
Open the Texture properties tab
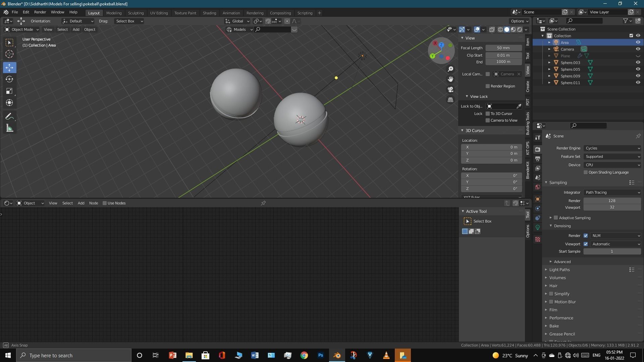[x=538, y=239]
